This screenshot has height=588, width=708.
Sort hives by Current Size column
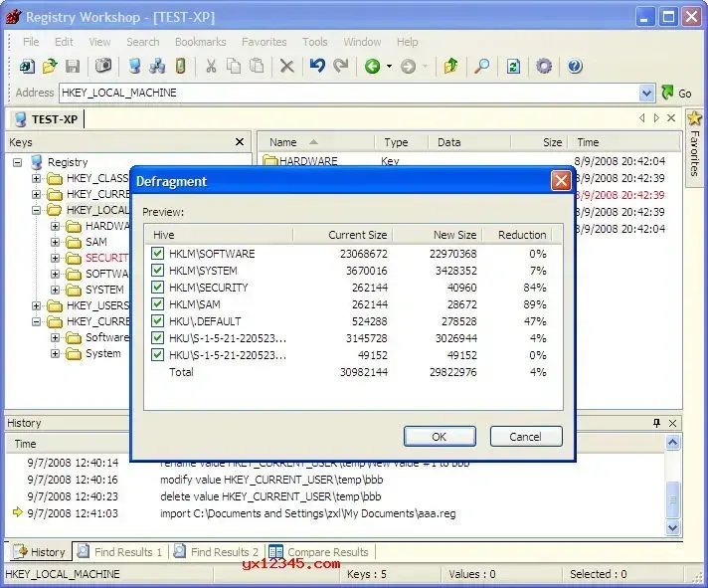(343, 235)
